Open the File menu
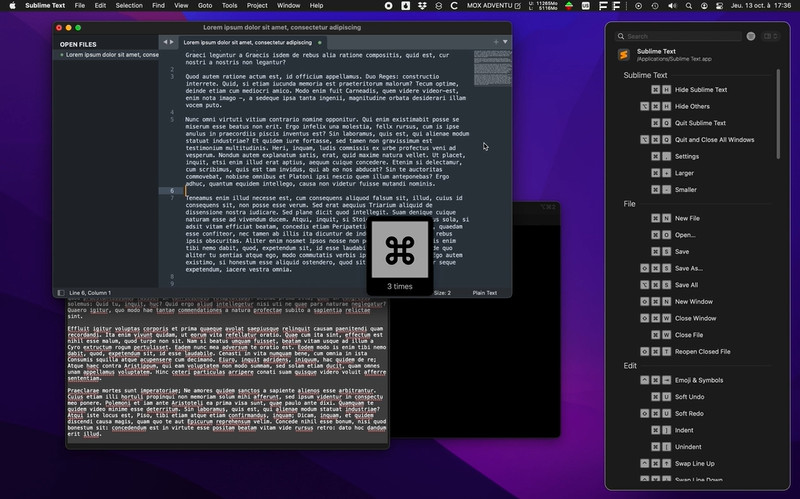The height and width of the screenshot is (499, 800). point(80,6)
